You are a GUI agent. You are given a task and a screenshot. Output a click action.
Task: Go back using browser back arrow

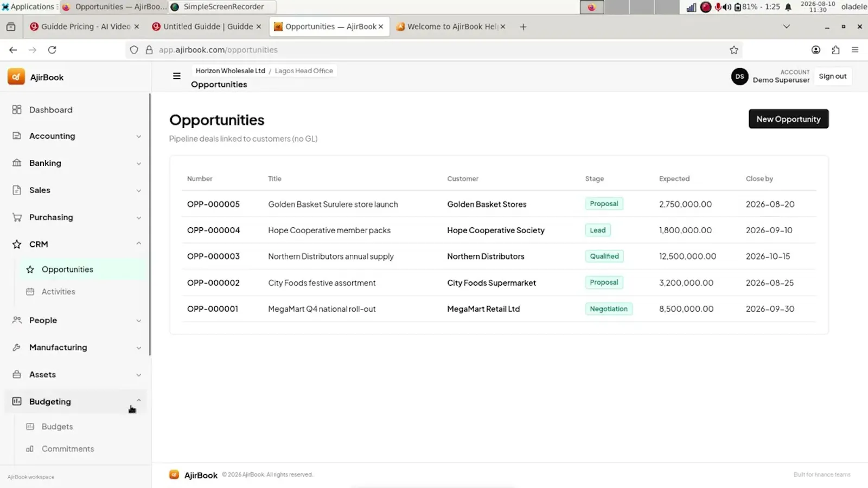(13, 50)
